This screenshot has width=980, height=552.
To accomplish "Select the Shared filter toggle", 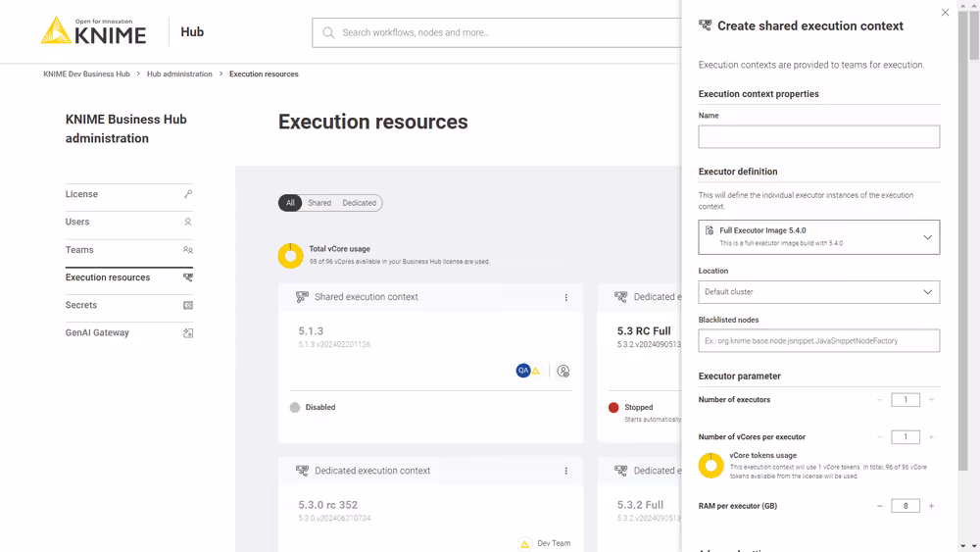I will [319, 203].
